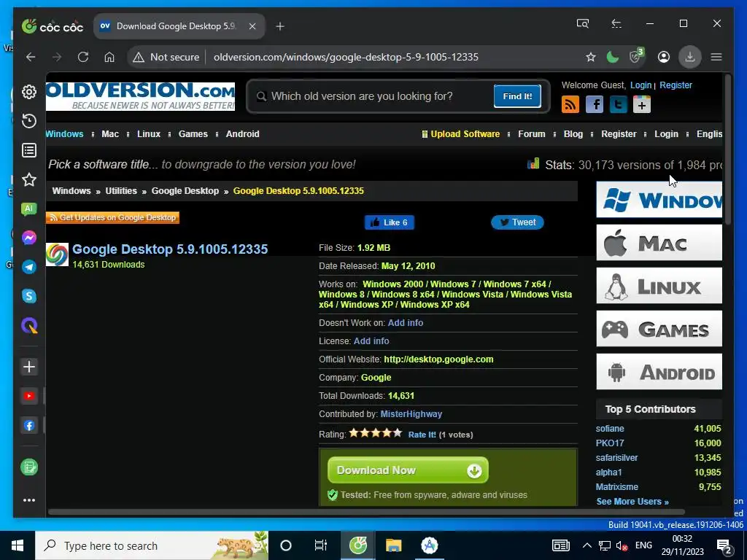
Task: Open Facebook from the sidebar
Action: 29,426
